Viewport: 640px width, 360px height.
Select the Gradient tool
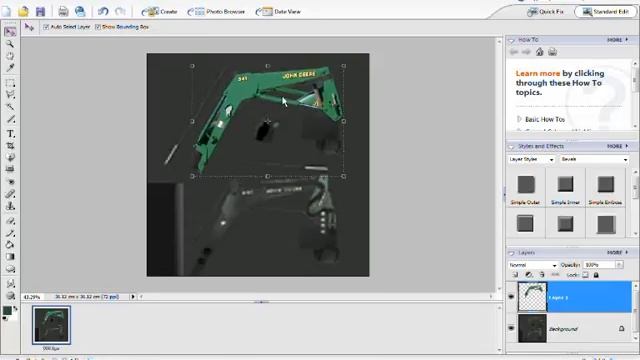10,257
